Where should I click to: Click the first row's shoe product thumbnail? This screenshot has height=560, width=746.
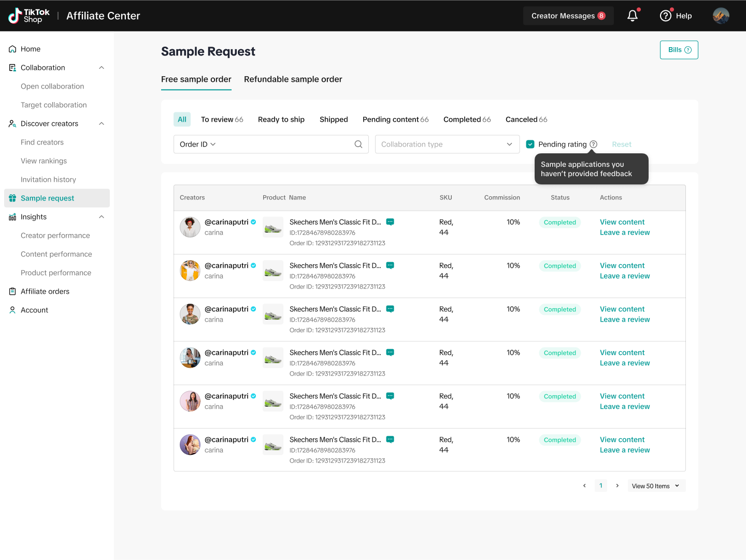click(x=273, y=227)
